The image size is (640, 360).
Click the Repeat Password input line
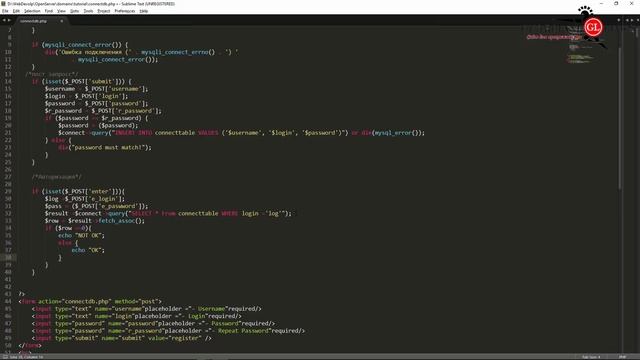[168, 331]
